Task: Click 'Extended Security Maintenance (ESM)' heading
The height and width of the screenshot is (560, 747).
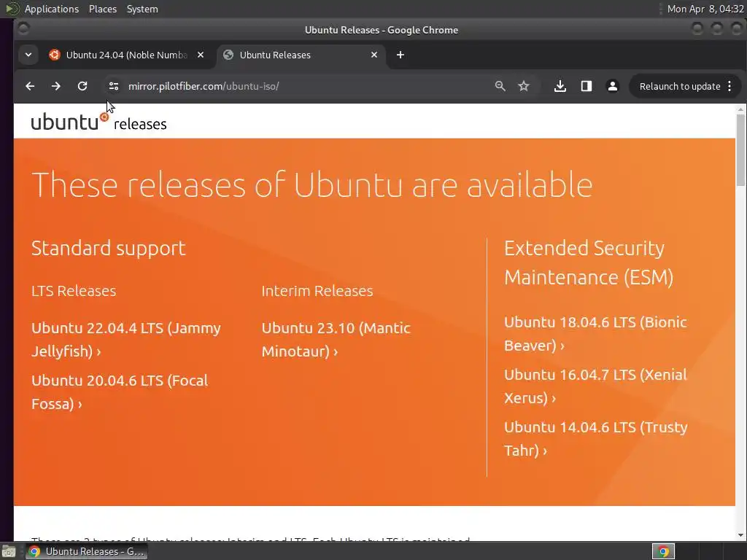Action: 589,262
